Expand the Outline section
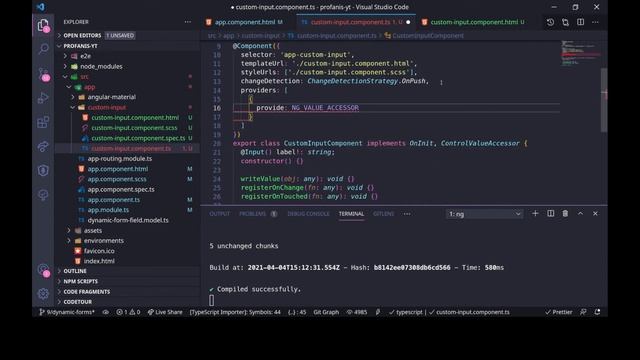Viewport: 640px width, 360px height. tap(127, 271)
